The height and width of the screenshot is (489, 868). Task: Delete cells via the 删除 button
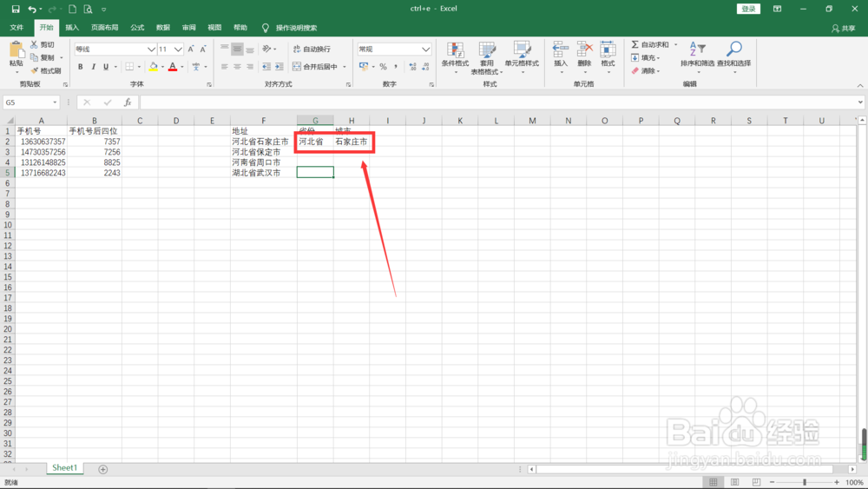[x=584, y=57]
